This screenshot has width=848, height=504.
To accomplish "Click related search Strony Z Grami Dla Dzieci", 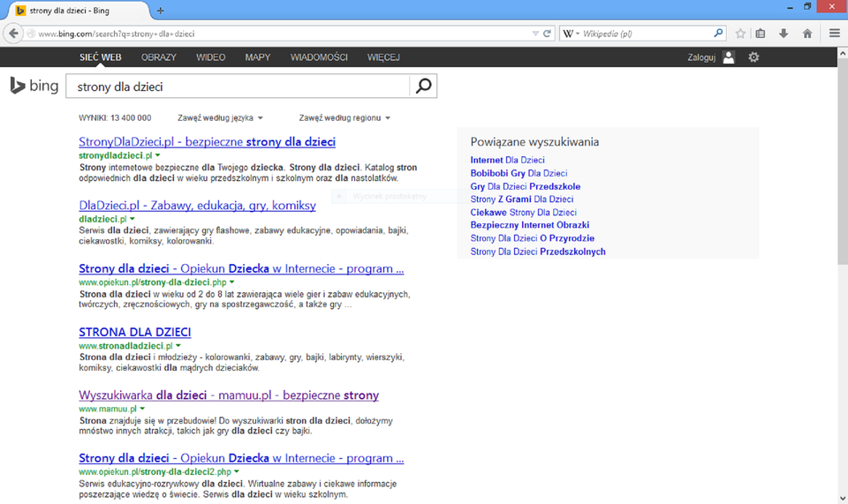I will click(x=522, y=199).
